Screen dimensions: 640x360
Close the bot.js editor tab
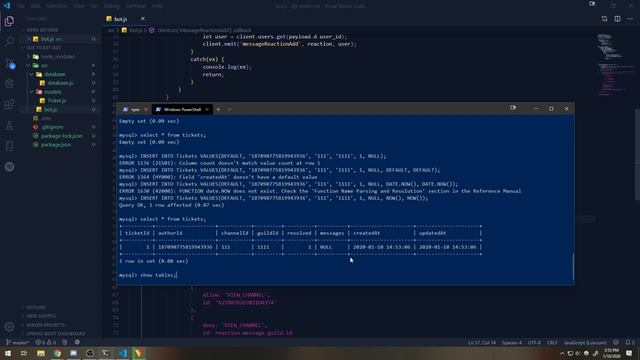coord(142,19)
